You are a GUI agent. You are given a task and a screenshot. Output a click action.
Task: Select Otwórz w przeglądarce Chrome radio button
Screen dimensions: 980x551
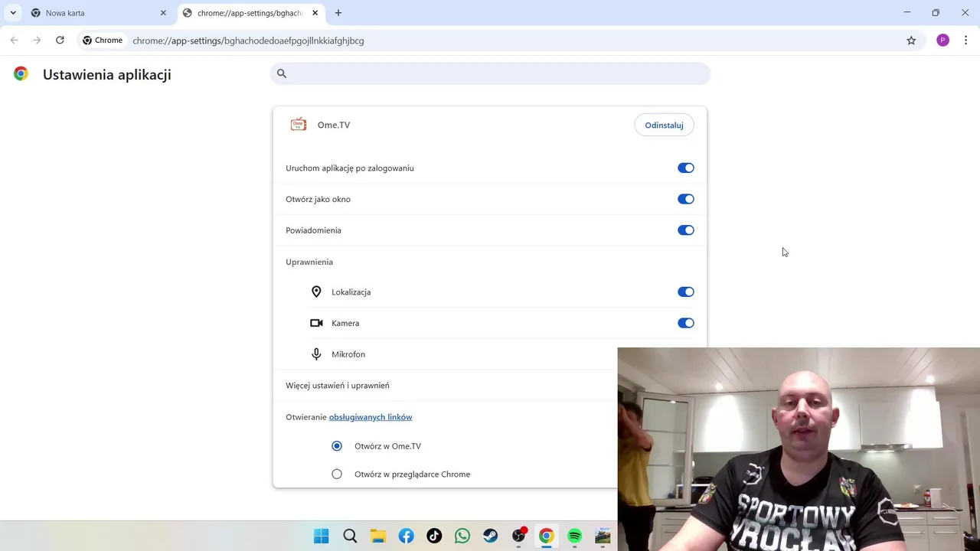tap(337, 474)
